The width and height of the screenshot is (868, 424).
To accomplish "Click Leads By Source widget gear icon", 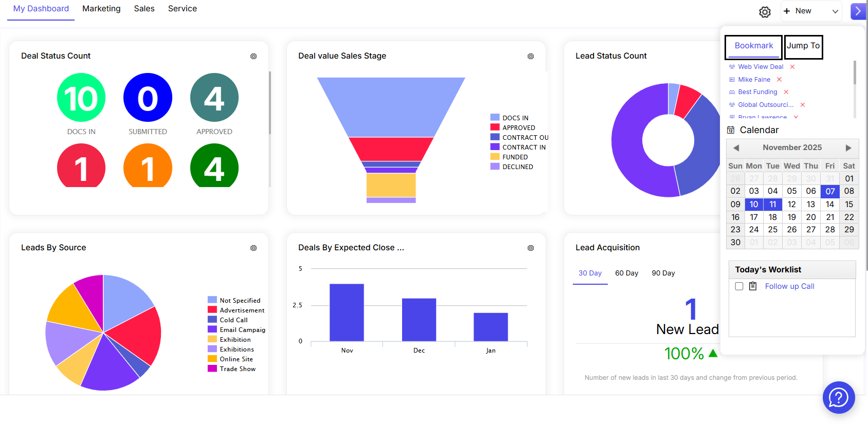I will [254, 248].
